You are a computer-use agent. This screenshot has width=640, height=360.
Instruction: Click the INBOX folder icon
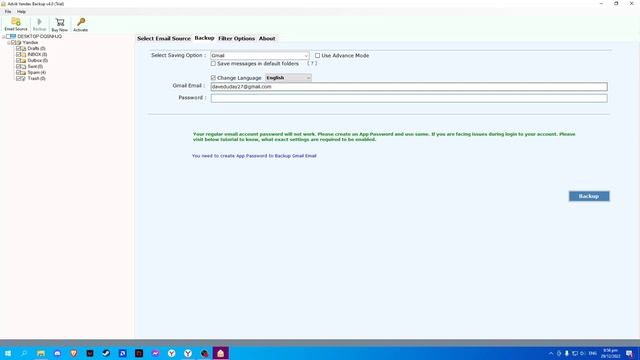click(23, 54)
